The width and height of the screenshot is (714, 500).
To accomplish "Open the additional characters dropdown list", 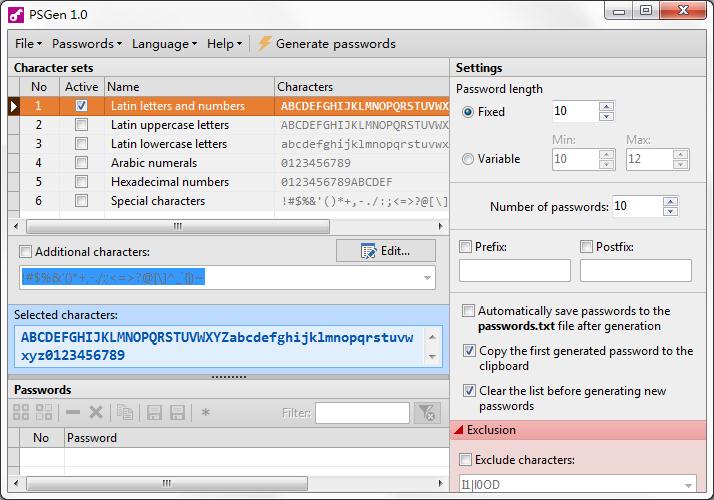I will click(428, 277).
